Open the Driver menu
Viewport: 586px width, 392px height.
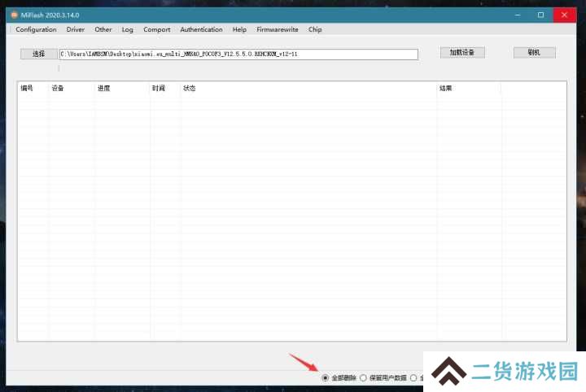[76, 29]
